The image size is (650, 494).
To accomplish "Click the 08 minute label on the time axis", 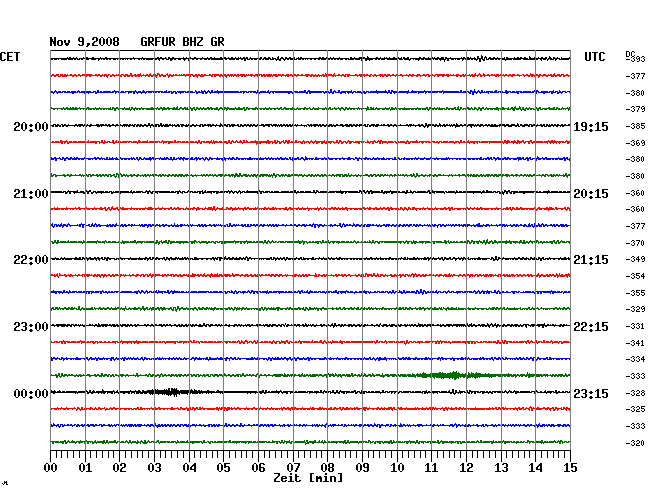I will tap(327, 467).
